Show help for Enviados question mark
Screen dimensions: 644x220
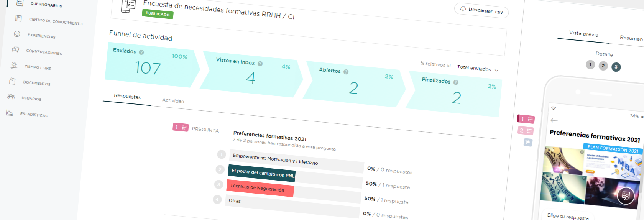coord(141,52)
